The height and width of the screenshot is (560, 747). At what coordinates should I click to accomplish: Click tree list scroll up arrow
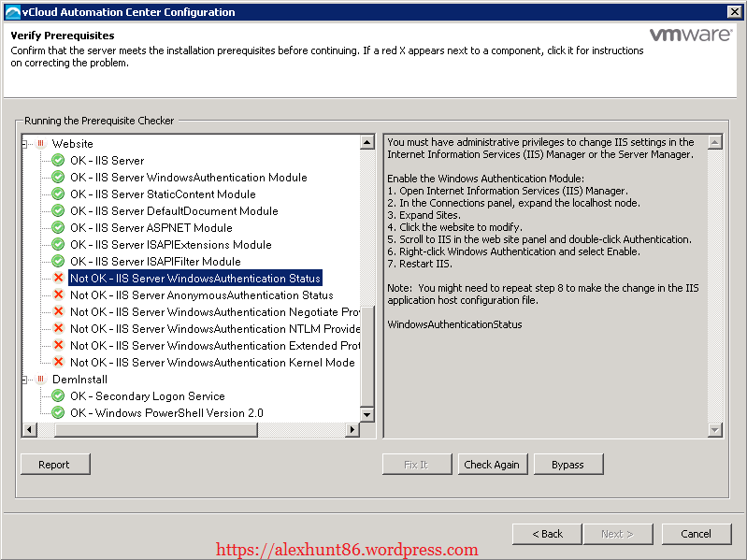(367, 142)
